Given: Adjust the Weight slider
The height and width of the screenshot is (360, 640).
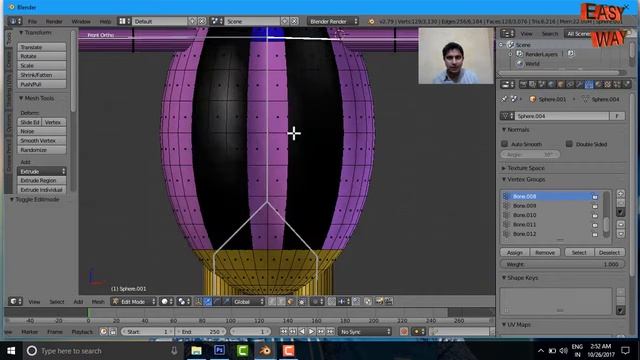Looking at the screenshot, I should point(562,264).
